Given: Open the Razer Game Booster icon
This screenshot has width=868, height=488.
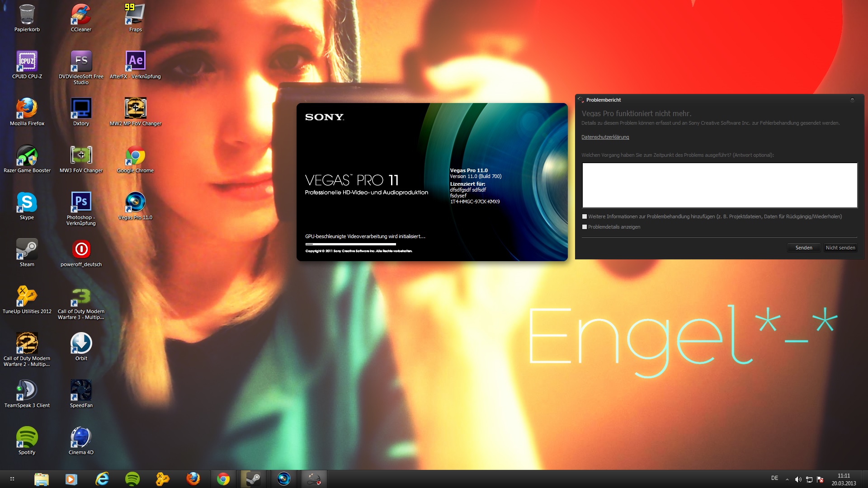Looking at the screenshot, I should [x=27, y=156].
